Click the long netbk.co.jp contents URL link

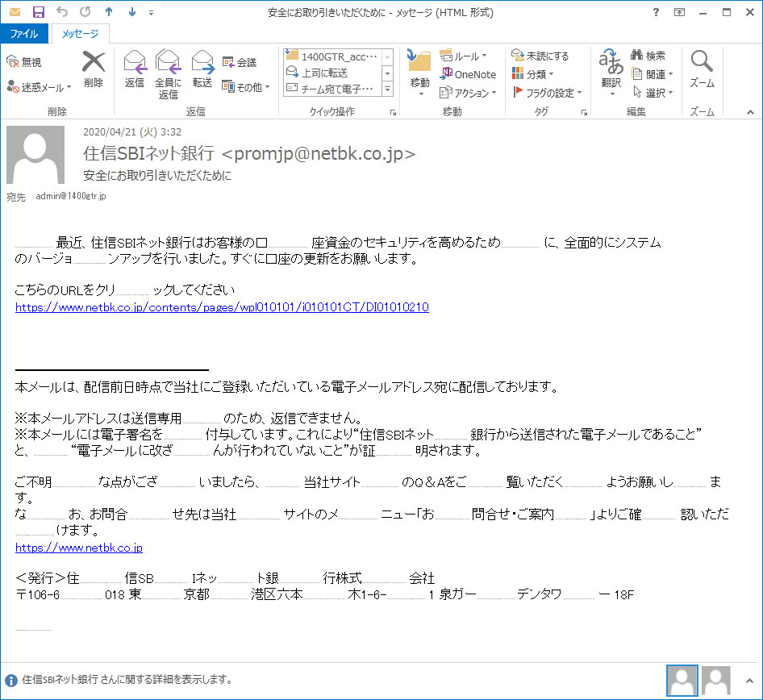(x=222, y=307)
